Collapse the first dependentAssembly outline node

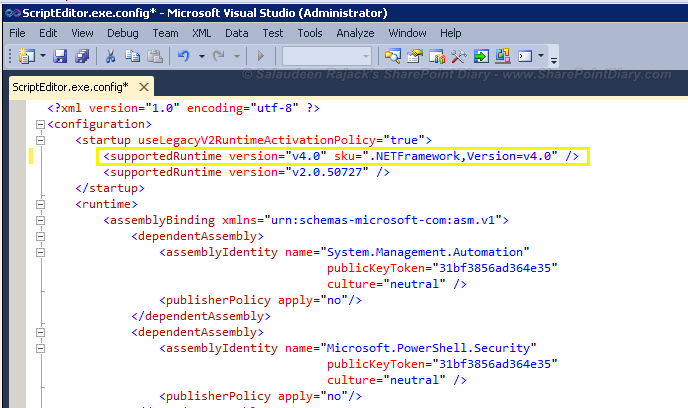[40, 236]
